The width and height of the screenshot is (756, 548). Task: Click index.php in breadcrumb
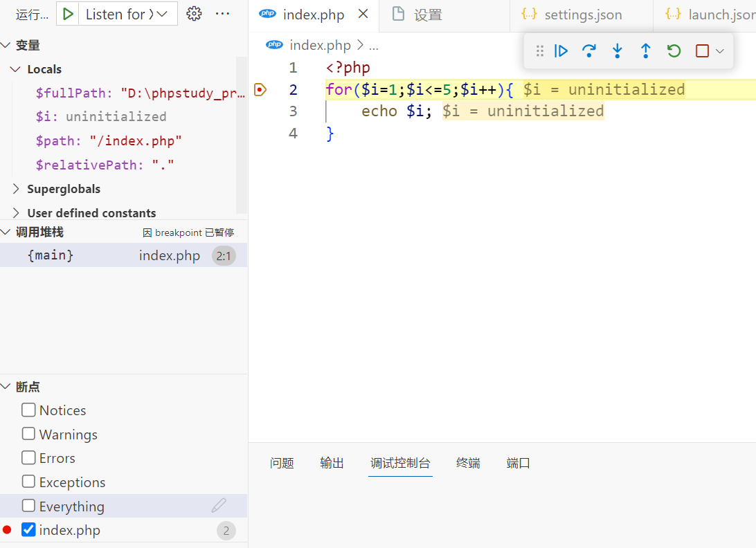pos(320,45)
